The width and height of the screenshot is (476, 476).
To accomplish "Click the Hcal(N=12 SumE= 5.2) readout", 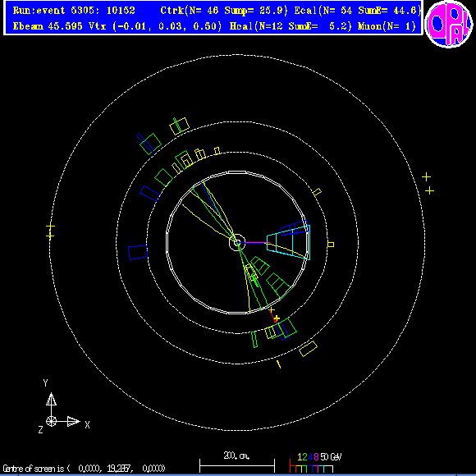I will click(x=291, y=26).
